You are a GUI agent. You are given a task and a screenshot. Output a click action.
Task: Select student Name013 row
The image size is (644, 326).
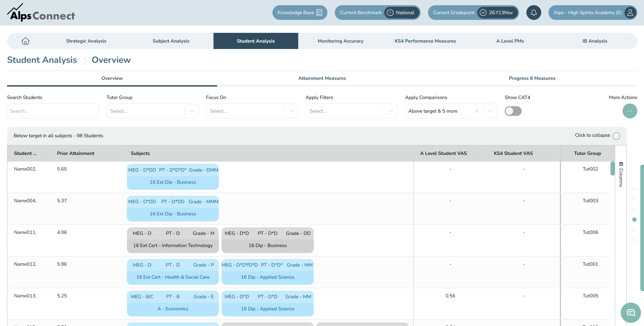309,304
